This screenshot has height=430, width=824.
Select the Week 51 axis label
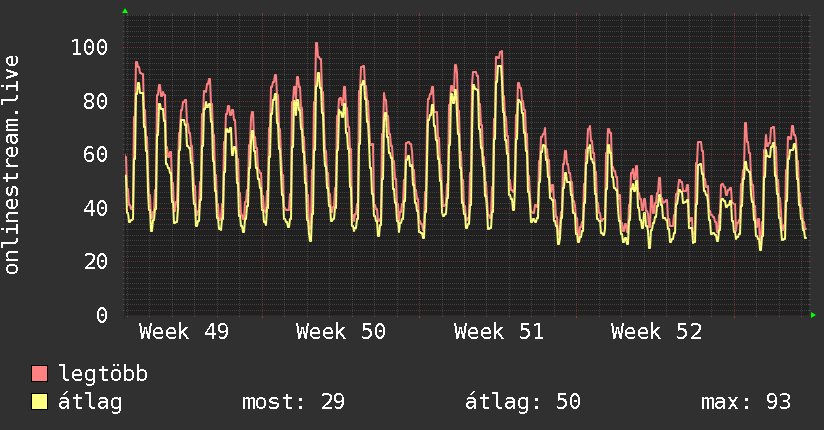click(x=498, y=332)
